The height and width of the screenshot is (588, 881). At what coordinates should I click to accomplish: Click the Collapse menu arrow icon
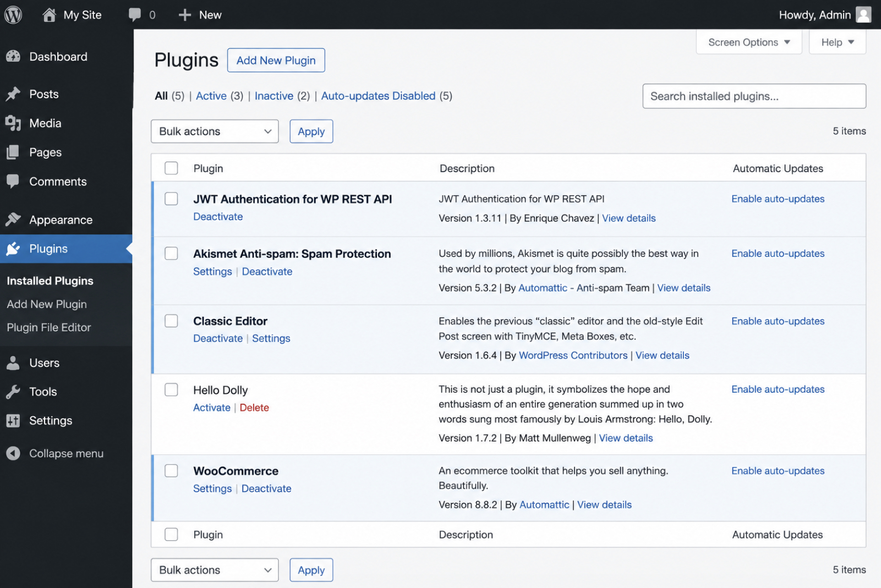tap(13, 453)
